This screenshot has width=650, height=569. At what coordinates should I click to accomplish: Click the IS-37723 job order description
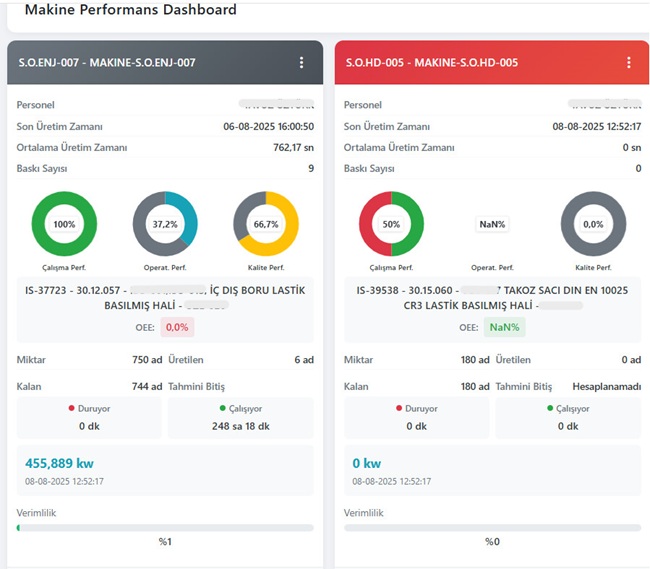(165, 297)
